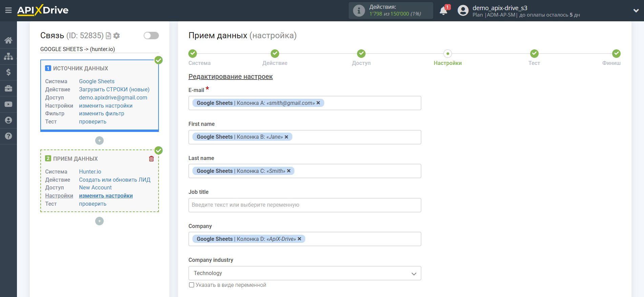Image resolution: width=644 pixels, height=297 pixels.
Task: Remove Колонка C tag from Last name
Action: [x=289, y=171]
